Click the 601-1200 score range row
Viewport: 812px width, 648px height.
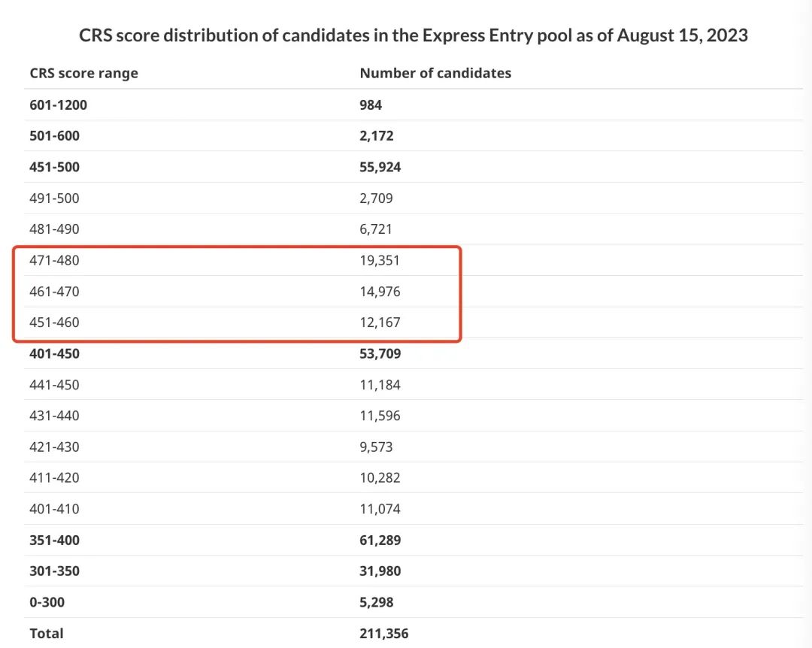pos(414,104)
